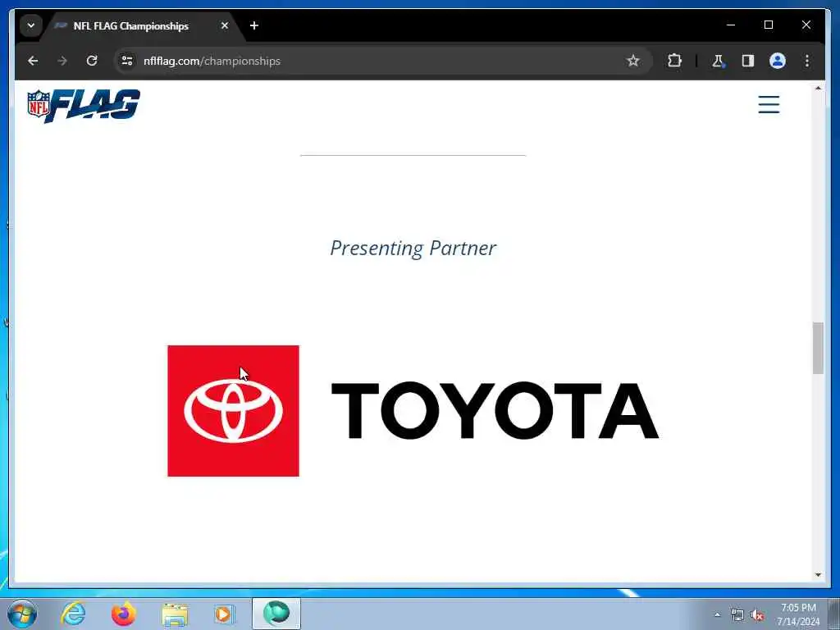This screenshot has width=840, height=630.
Task: Click the address bar URL
Action: [212, 61]
